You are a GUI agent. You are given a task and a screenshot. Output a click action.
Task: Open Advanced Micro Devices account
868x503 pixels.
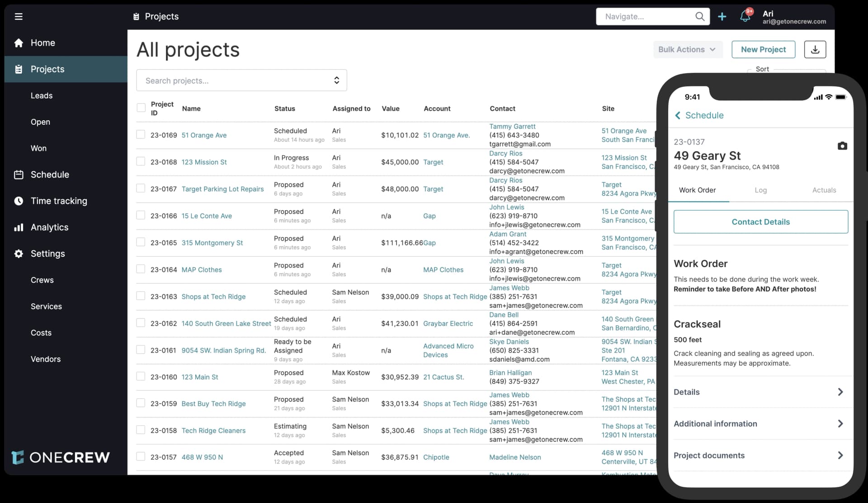[x=448, y=350]
